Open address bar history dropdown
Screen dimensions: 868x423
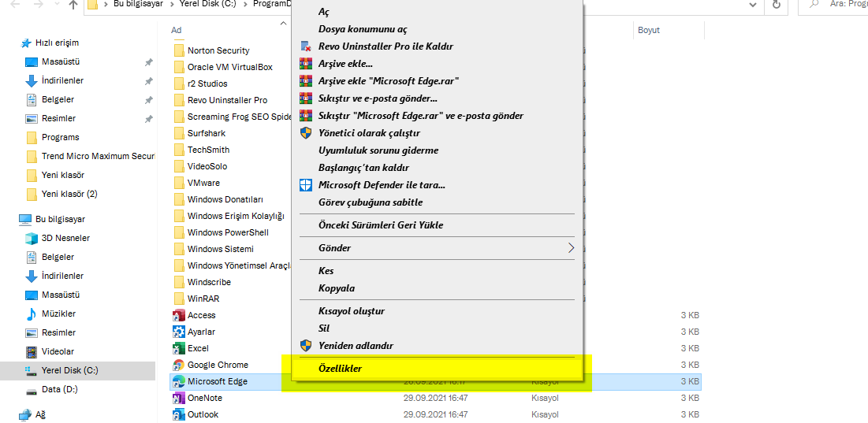pyautogui.click(x=753, y=5)
